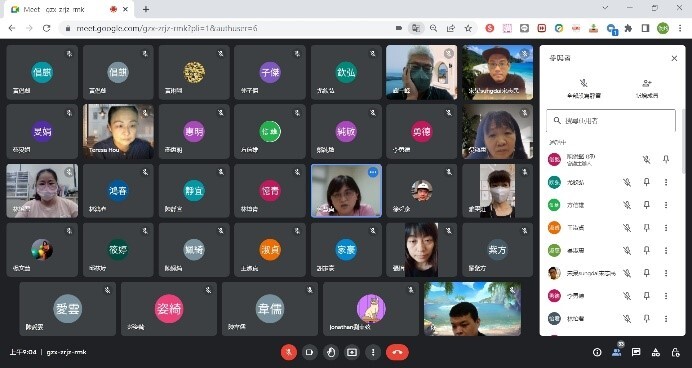
Task: Switch to the Meet browser tab
Action: [x=68, y=9]
